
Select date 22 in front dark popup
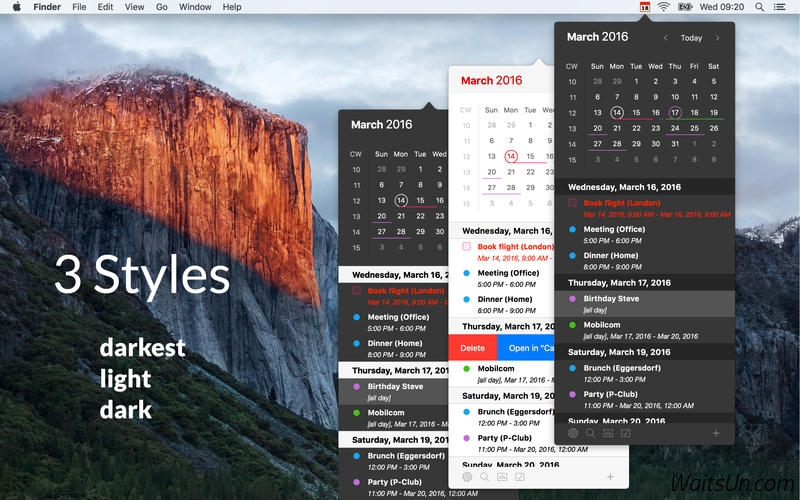(x=636, y=128)
